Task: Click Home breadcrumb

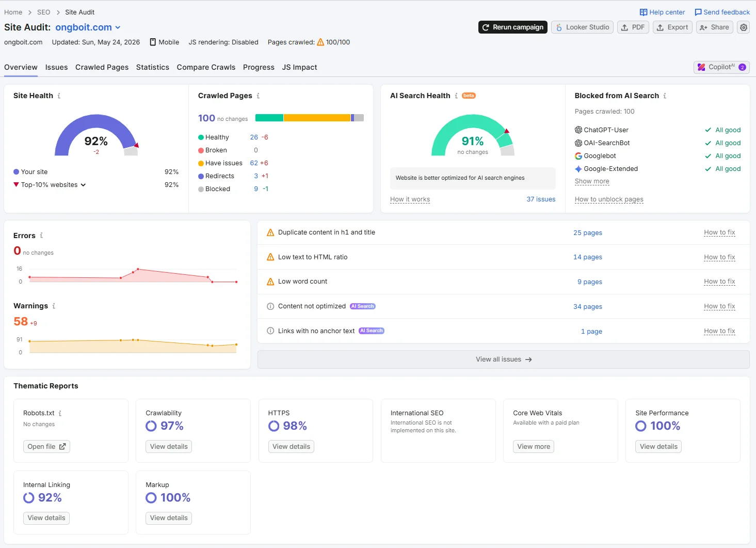Action: click(13, 12)
